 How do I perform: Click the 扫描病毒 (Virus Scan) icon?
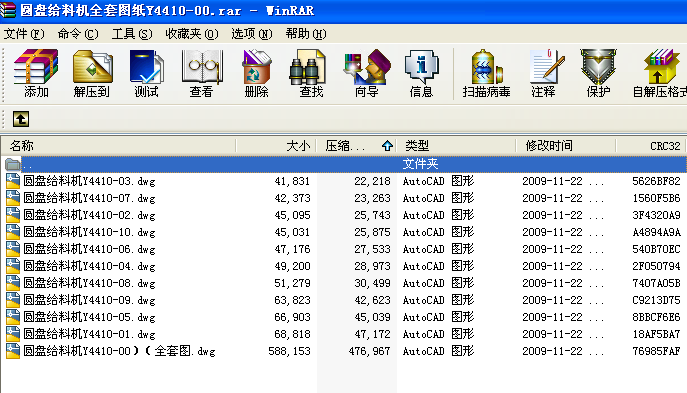pyautogui.click(x=487, y=67)
